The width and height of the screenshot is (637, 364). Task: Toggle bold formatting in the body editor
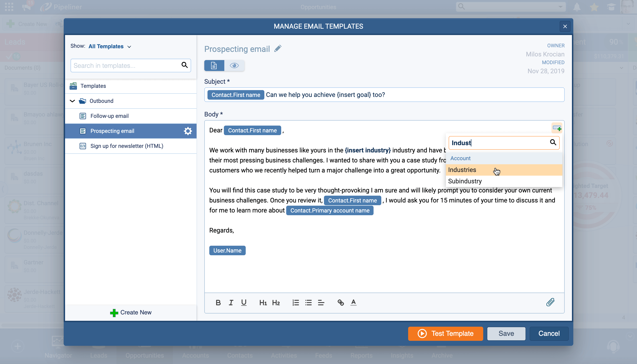pos(218,303)
